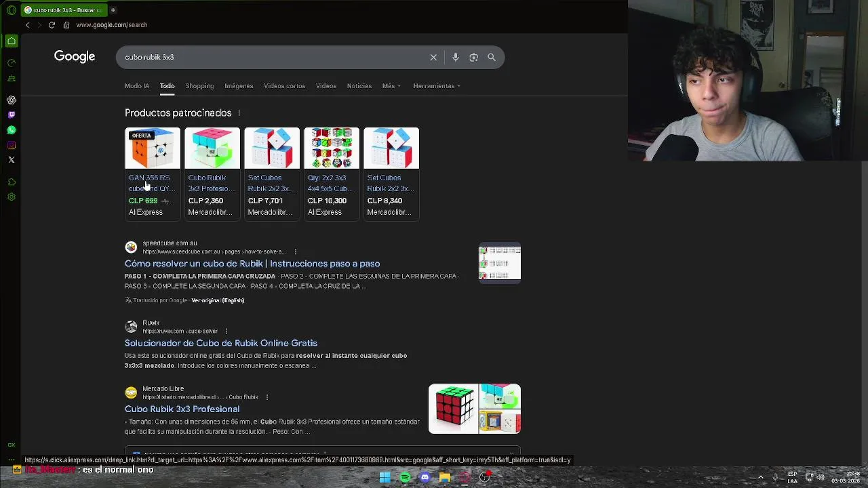The image size is (868, 488).
Task: Open more options for Mercado Libre result
Action: coord(267,397)
